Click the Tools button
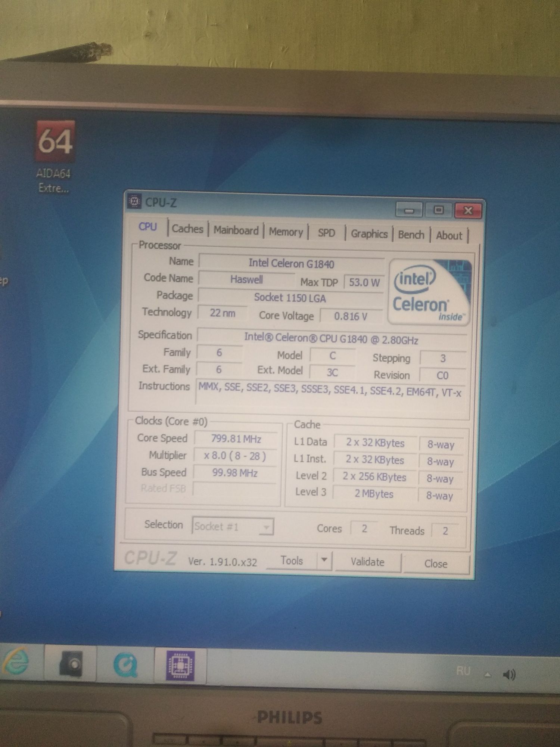560x747 pixels. point(292,560)
